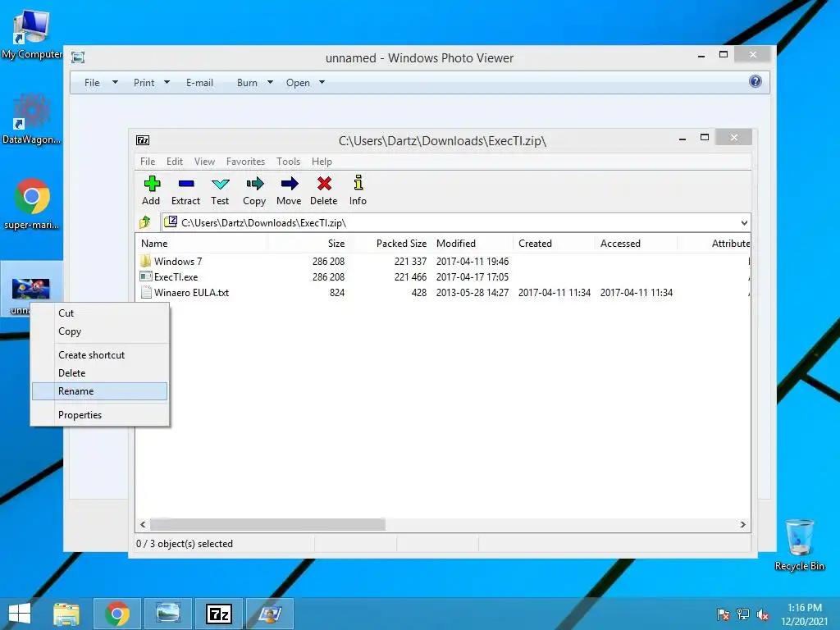
Task: Click the red Delete toolbar icon
Action: [323, 190]
